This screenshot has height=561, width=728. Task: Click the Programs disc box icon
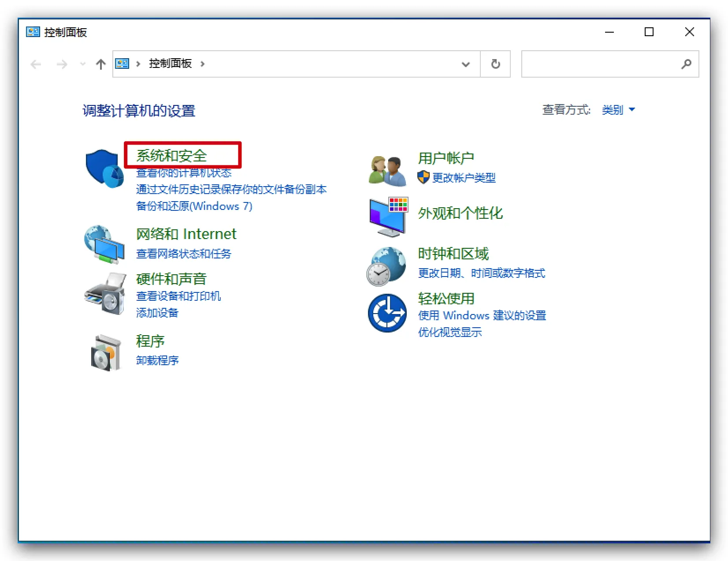point(106,352)
